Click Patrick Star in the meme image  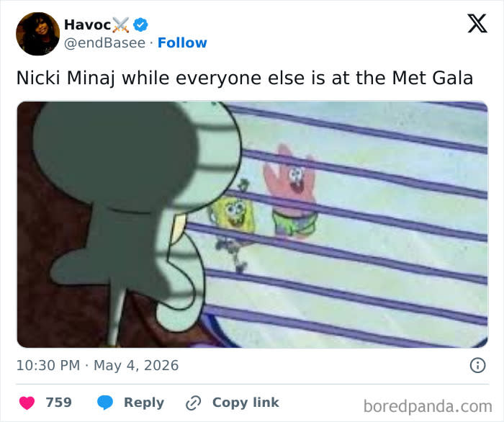point(291,192)
